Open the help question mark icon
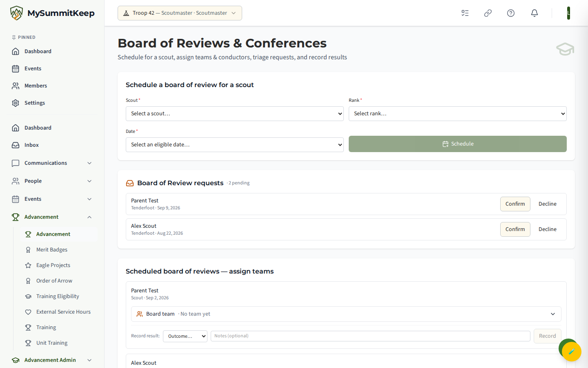 [511, 13]
